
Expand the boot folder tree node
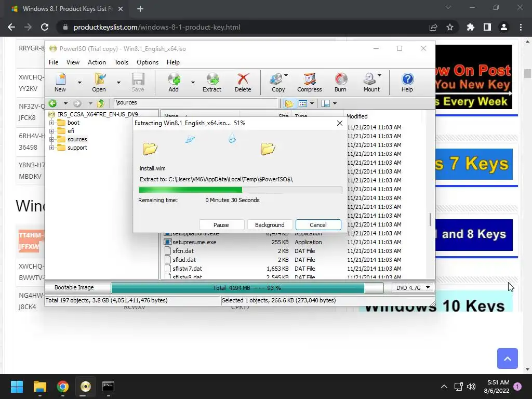point(51,123)
